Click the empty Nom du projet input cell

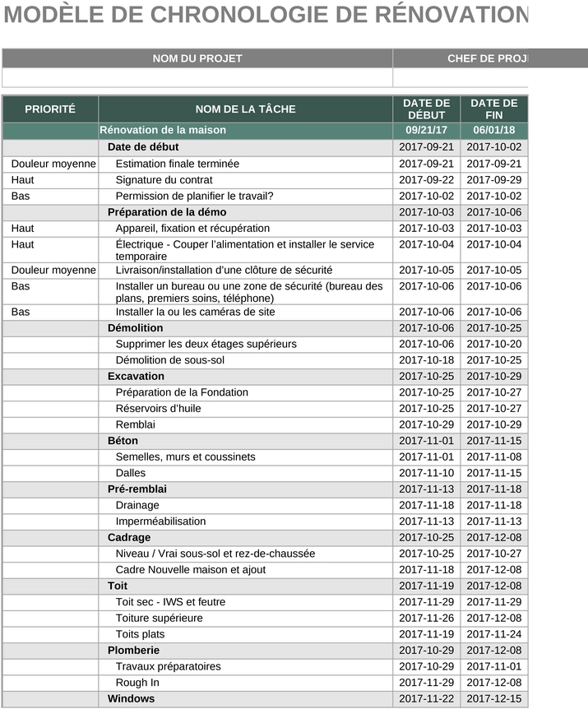(197, 77)
